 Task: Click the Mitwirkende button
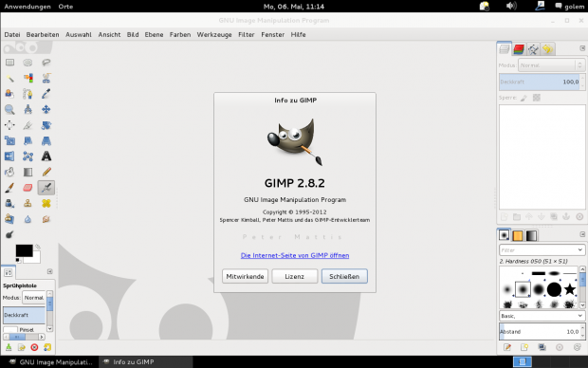(245, 276)
